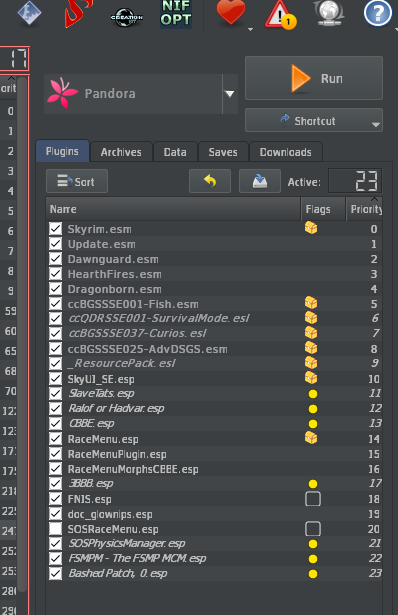Toggle the doc_glownips.esp checkbox
This screenshot has height=615, width=398.
pyautogui.click(x=55, y=514)
